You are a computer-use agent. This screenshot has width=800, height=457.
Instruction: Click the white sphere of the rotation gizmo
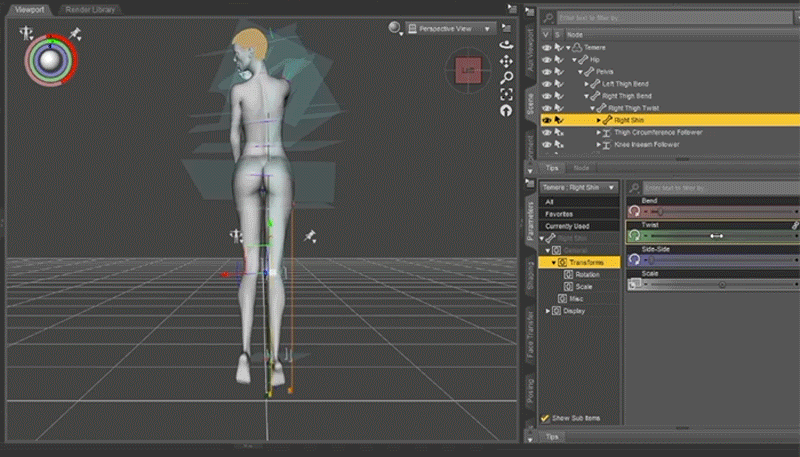(x=50, y=61)
